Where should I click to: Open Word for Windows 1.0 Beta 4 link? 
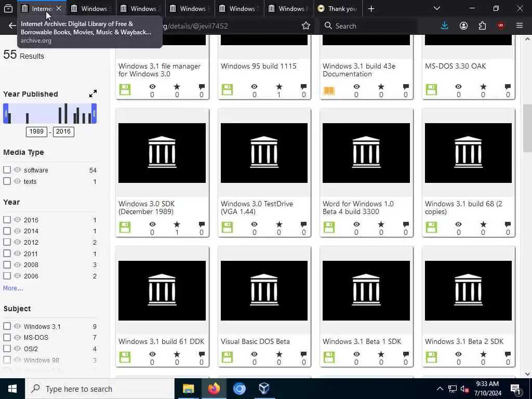point(358,208)
